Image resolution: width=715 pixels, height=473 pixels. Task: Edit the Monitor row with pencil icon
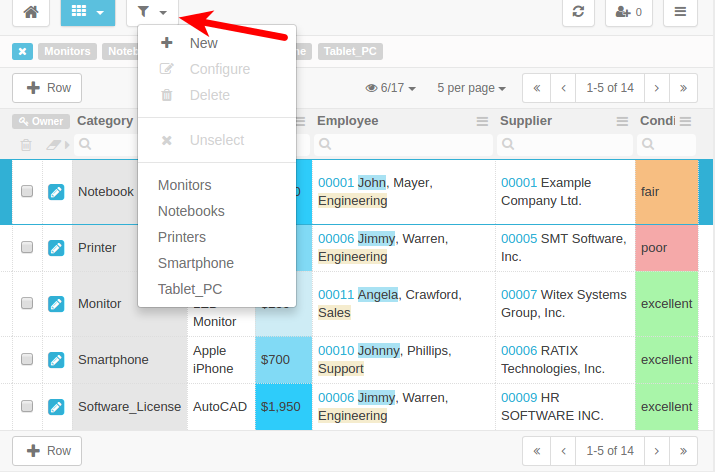[x=56, y=304]
